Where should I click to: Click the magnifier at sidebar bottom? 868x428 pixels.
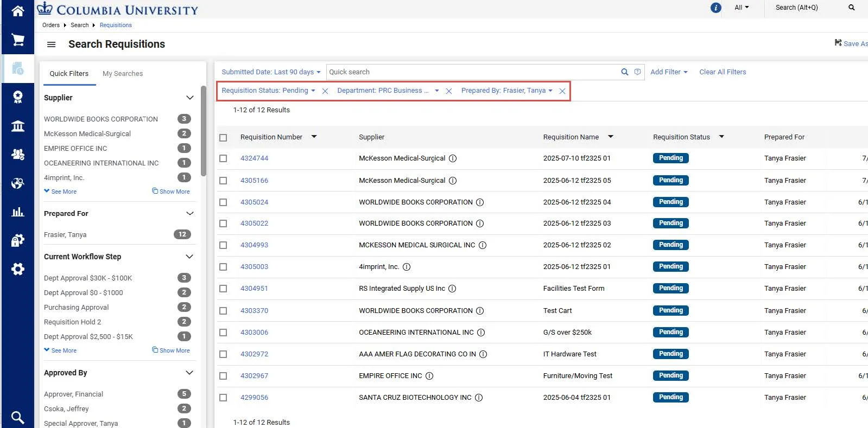coord(18,417)
